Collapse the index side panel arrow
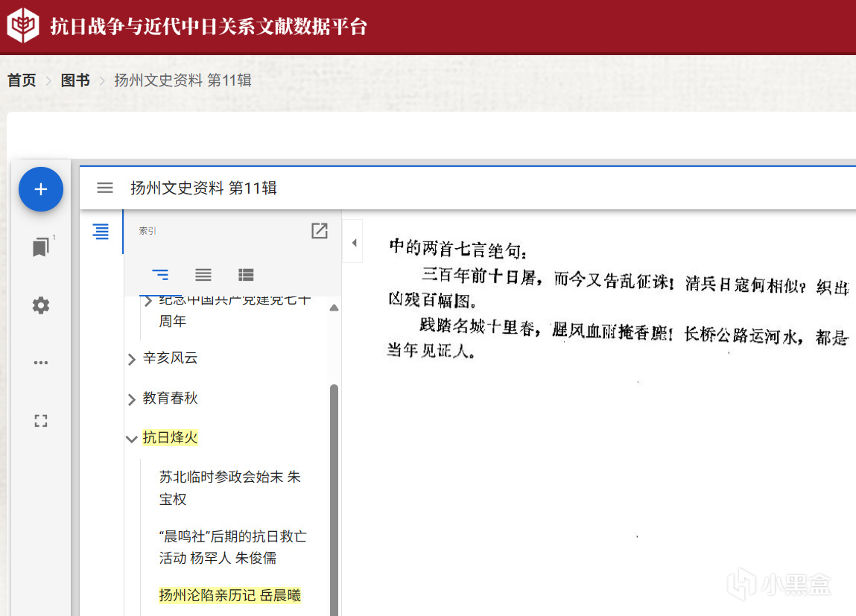Image resolution: width=856 pixels, height=616 pixels. coord(353,242)
